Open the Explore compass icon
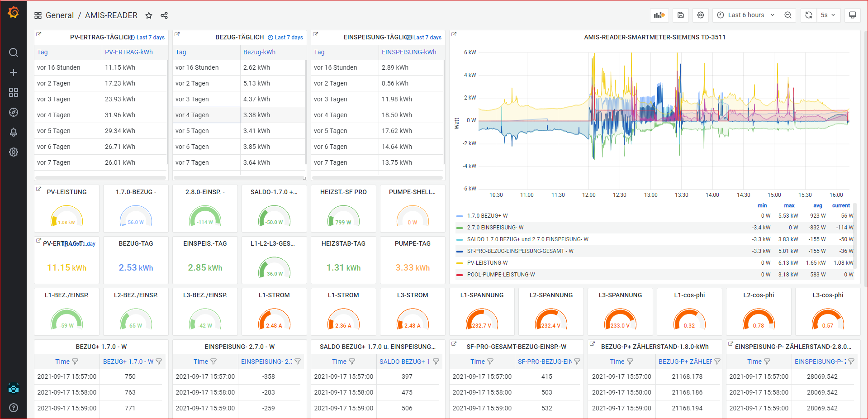Viewport: 868px width, 419px height. point(14,112)
